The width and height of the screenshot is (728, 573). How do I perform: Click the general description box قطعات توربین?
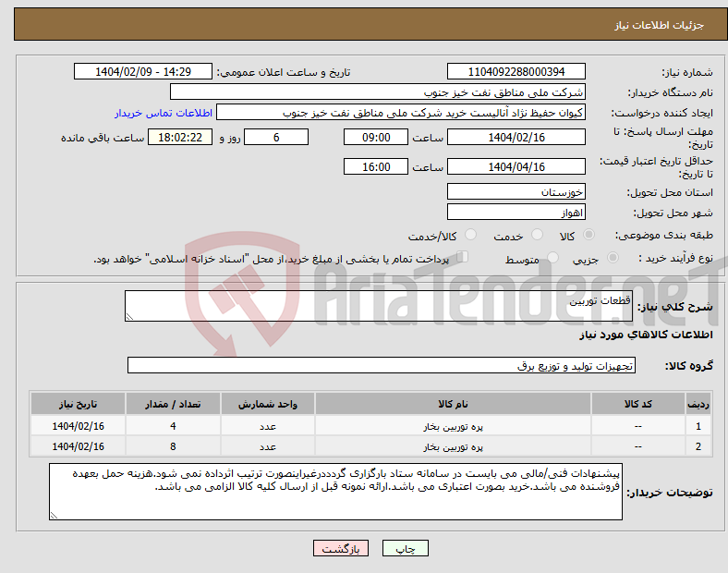click(x=379, y=306)
